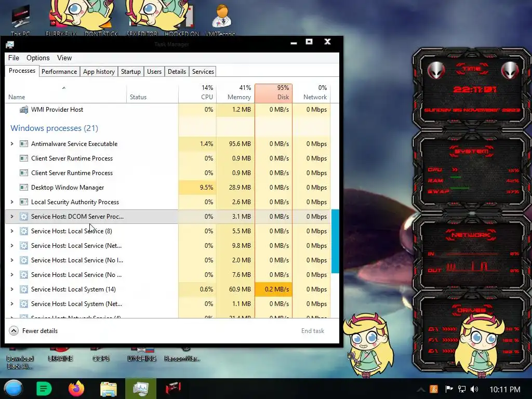532x399 pixels.
Task: Select the Windows processes (21) group header
Action: coord(54,128)
